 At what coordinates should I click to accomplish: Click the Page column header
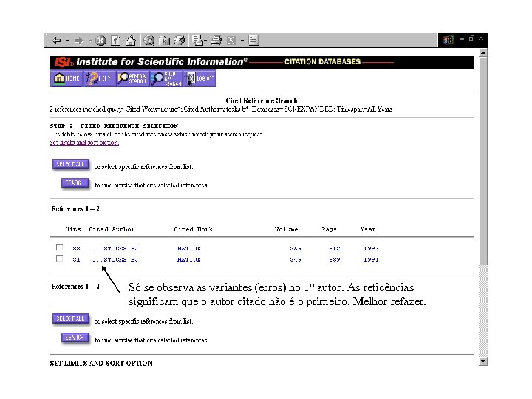pos(329,229)
